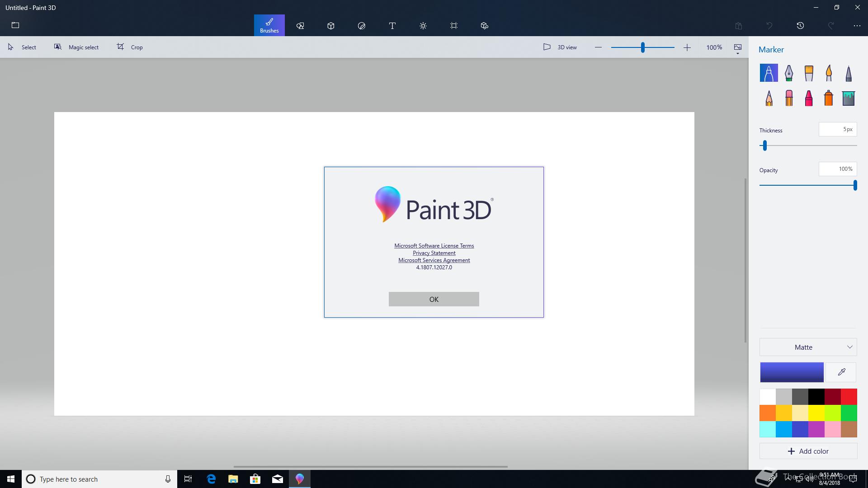868x488 pixels.
Task: Pick the green color swatch
Action: 849,413
